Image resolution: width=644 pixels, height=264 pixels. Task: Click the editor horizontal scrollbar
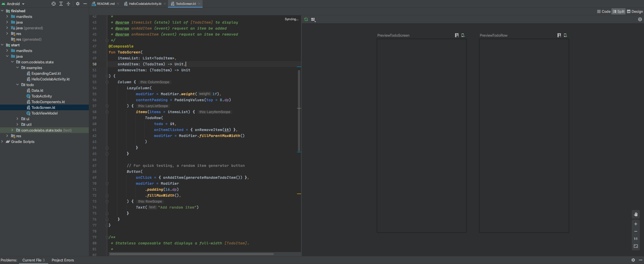(191, 254)
